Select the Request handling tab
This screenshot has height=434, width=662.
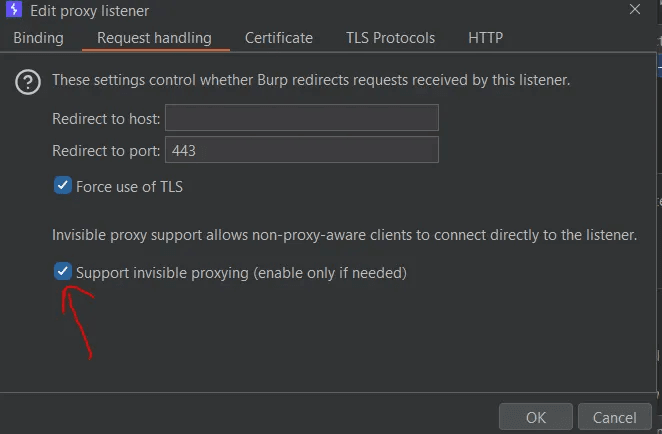click(155, 38)
